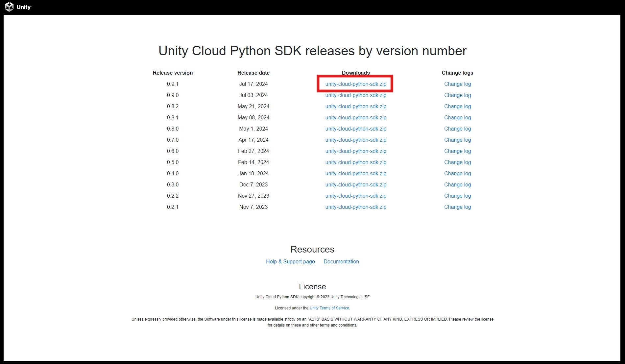625x364 pixels.
Task: Download SDK zip for version 0.7.0
Action: click(x=356, y=140)
